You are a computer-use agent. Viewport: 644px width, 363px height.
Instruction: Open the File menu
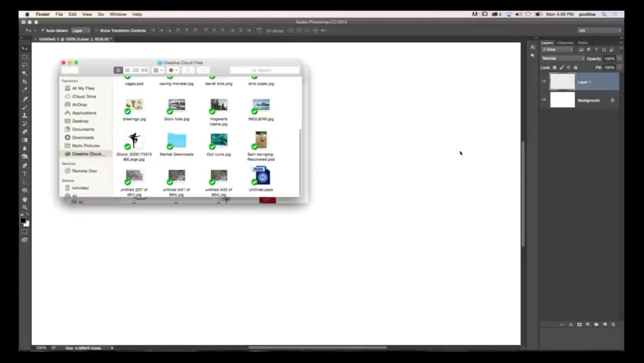tap(59, 14)
